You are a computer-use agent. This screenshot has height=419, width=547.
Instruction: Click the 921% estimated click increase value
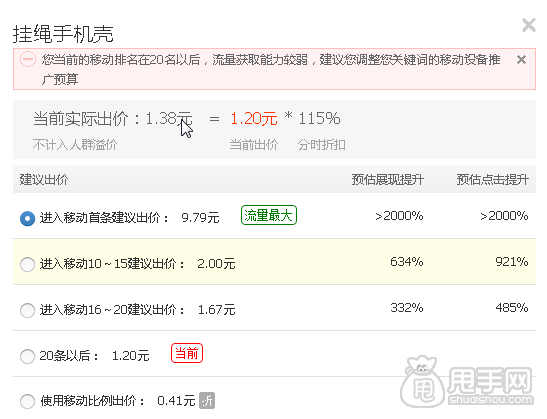tap(512, 262)
